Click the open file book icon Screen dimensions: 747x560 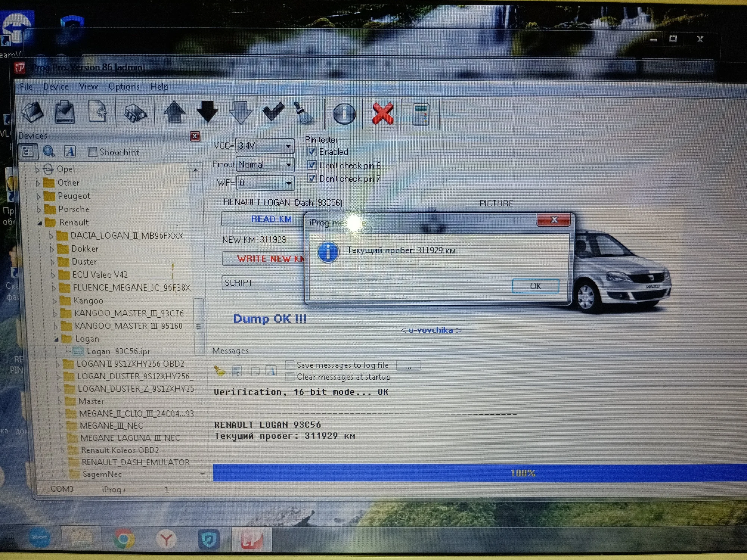33,112
